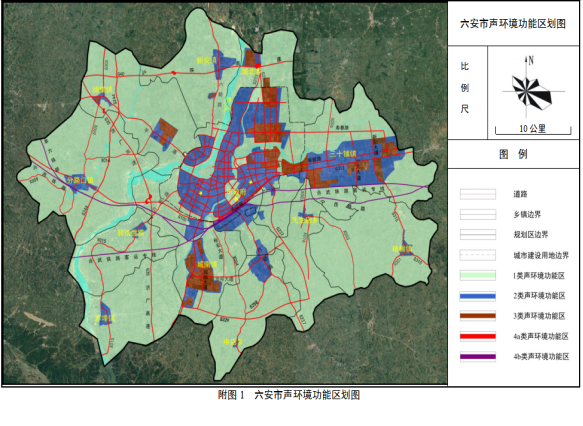Click the 道路 legend symbol
This screenshot has width=583, height=426.
click(477, 194)
